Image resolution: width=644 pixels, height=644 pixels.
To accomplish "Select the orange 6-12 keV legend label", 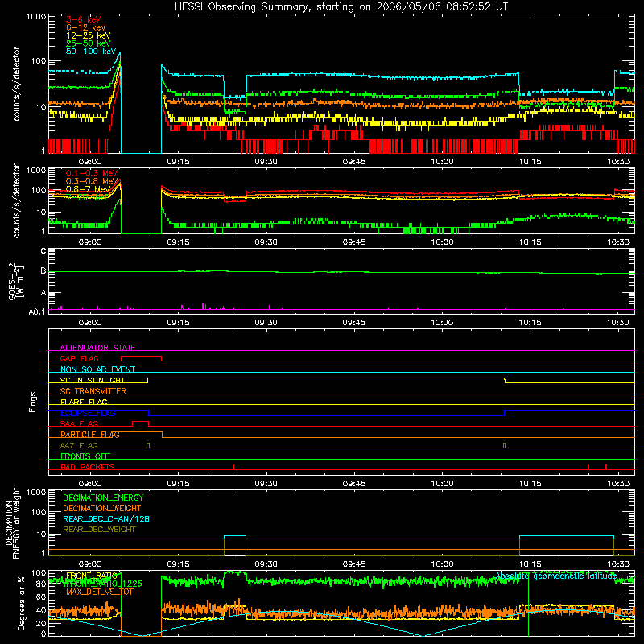I will click(x=85, y=27).
